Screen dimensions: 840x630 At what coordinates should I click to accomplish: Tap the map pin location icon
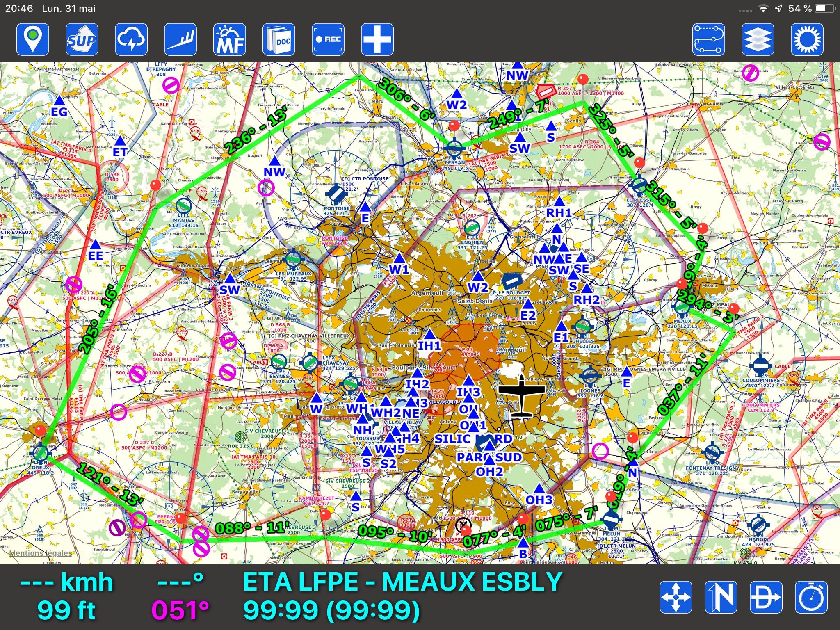point(33,39)
